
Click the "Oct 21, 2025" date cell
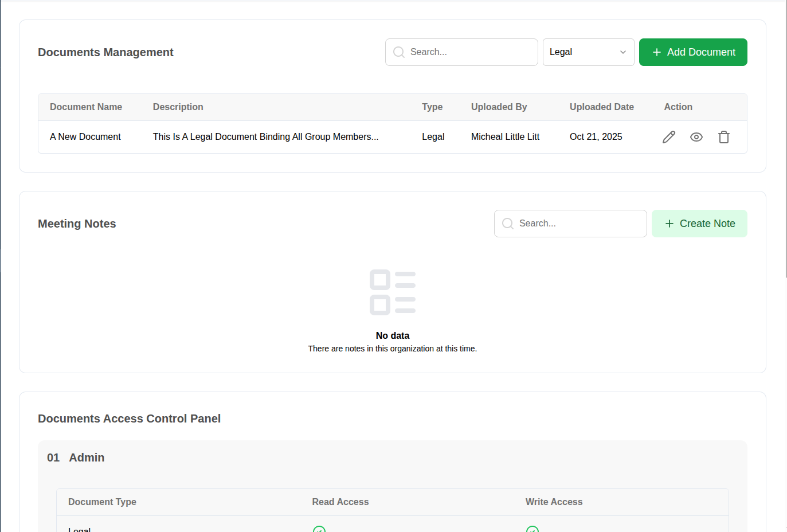(596, 137)
